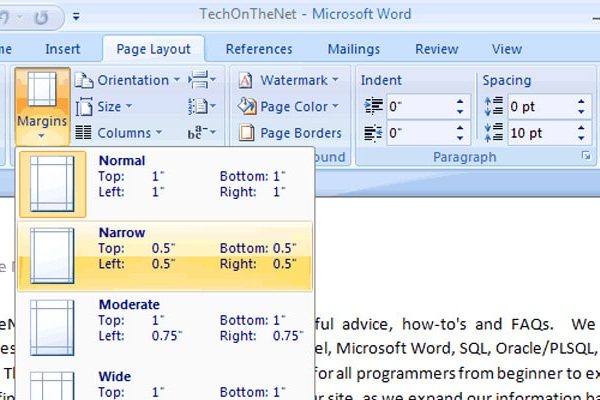Viewport: 600px width, 400px height.
Task: Open the Hyphenation dropdown icon
Action: tap(202, 133)
